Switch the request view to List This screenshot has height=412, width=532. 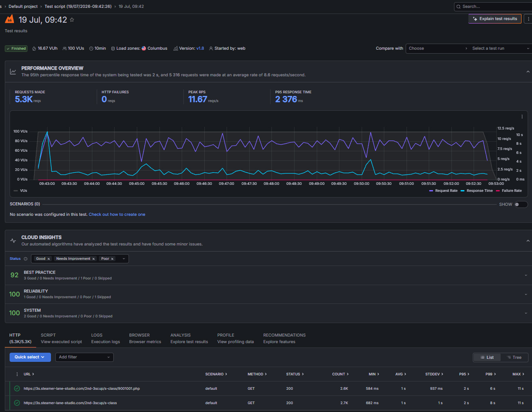click(x=487, y=357)
